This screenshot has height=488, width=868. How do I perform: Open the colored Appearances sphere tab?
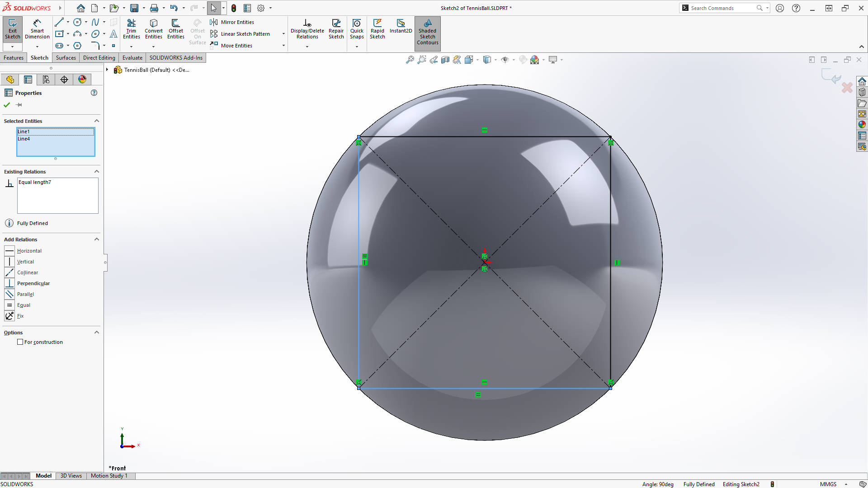[82, 79]
